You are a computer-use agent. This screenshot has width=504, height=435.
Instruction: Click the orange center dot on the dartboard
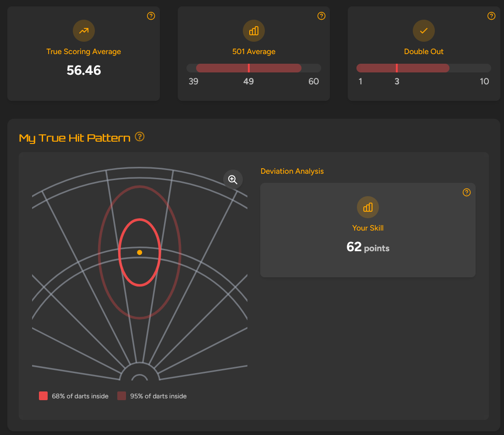(x=139, y=253)
